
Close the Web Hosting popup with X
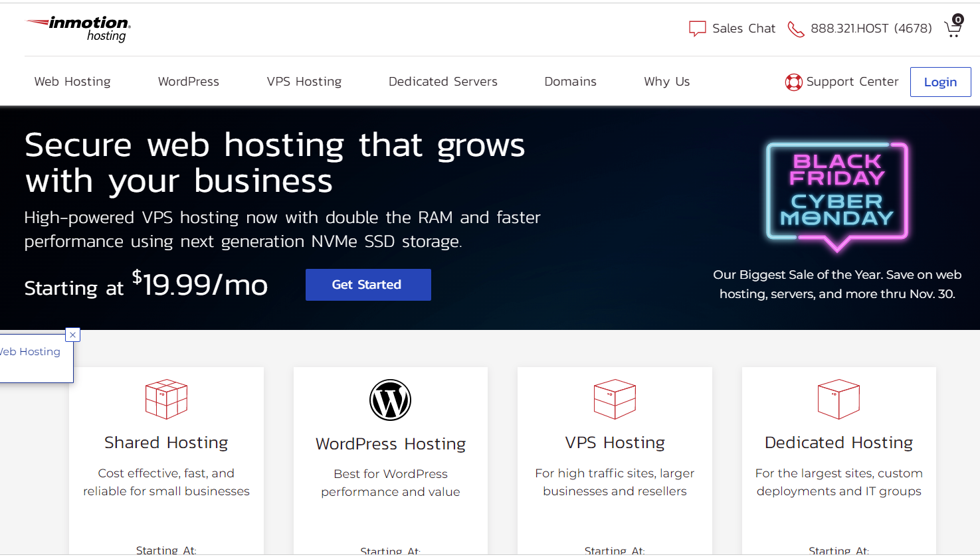pyautogui.click(x=73, y=335)
